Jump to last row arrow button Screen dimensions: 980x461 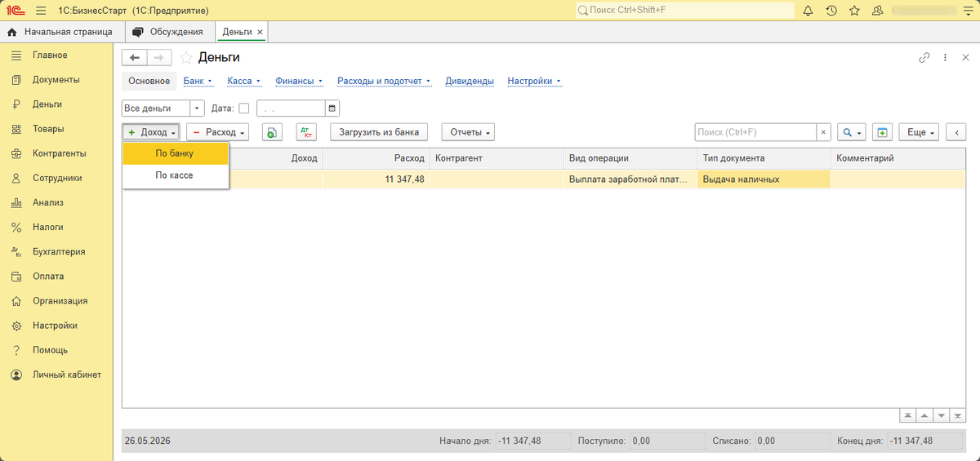(x=959, y=415)
